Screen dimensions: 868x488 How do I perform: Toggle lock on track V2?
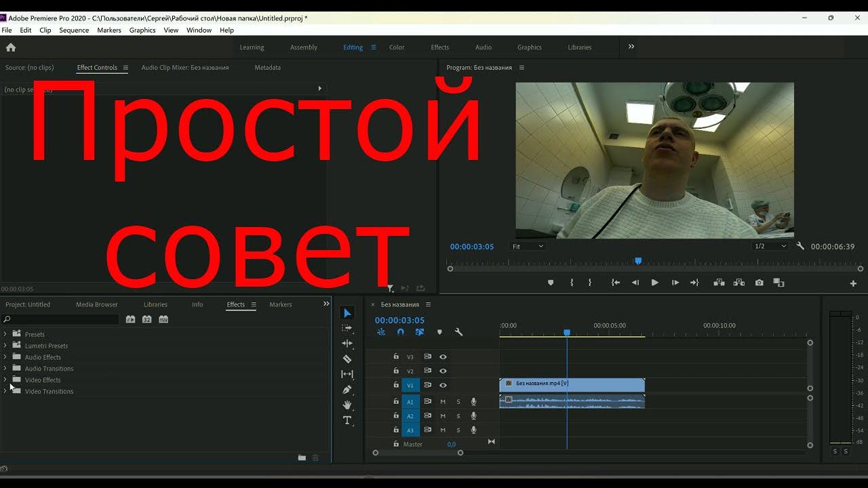pyautogui.click(x=396, y=371)
